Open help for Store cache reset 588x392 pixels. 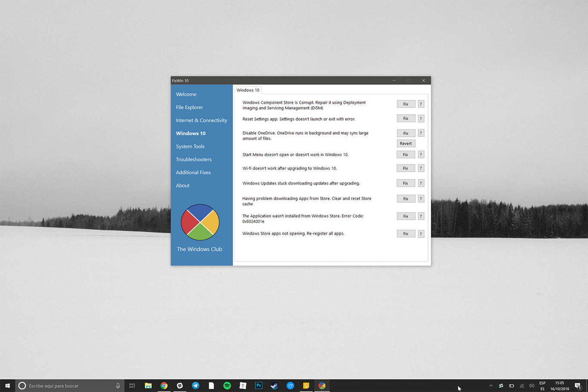[421, 199]
